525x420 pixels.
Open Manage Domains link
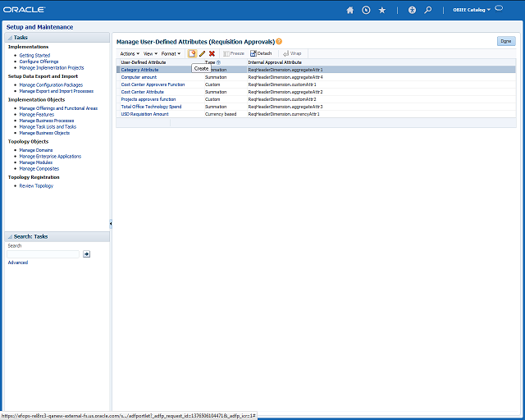[x=36, y=150]
